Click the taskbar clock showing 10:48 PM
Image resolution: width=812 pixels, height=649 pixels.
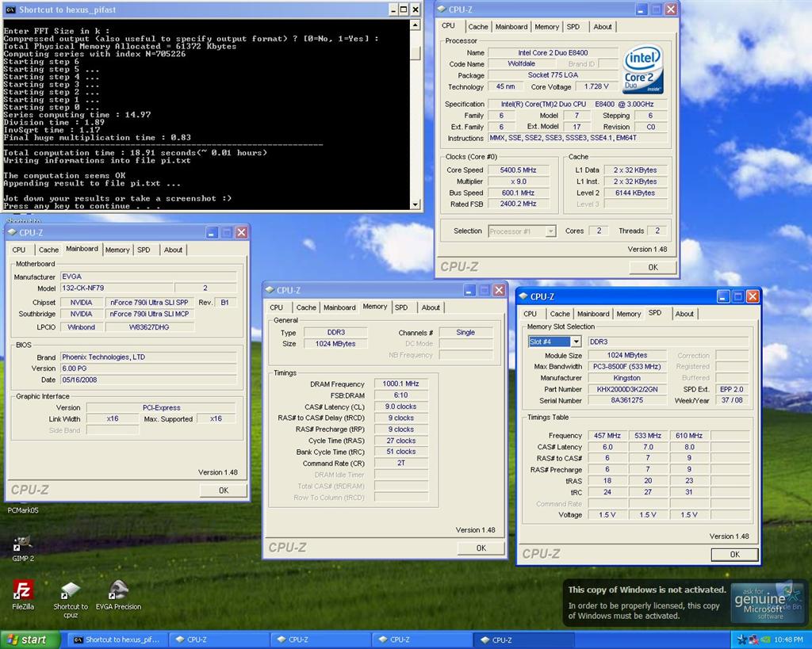pos(788,640)
